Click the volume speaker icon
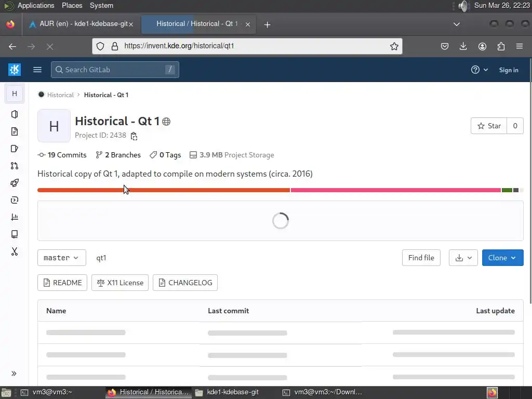 [x=463, y=6]
